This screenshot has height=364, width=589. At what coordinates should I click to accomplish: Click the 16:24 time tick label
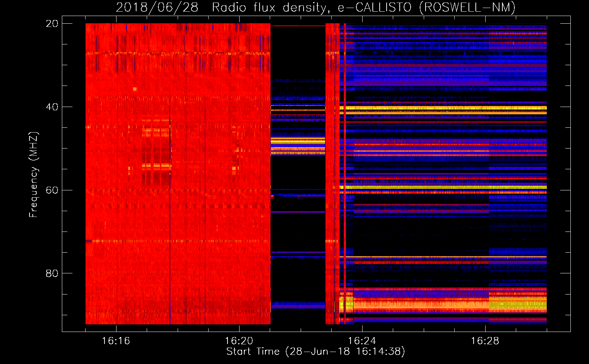[362, 341]
